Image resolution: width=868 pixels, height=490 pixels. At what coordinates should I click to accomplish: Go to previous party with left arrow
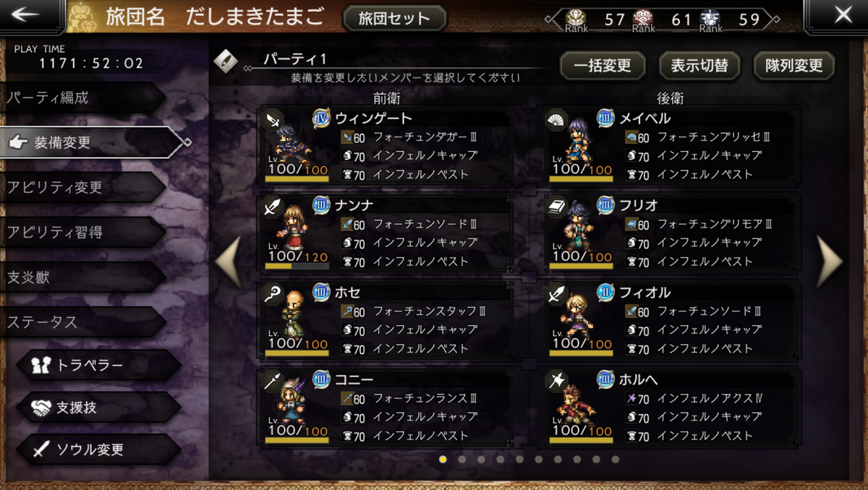click(x=229, y=262)
